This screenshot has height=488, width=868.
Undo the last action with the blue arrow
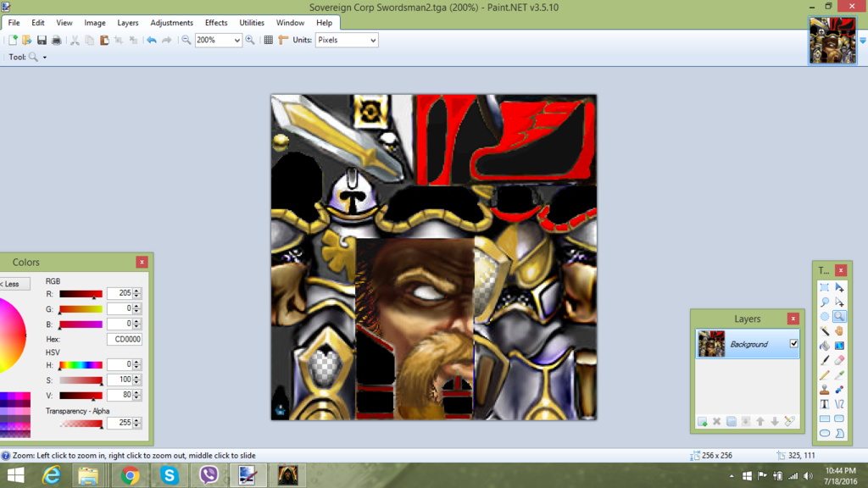tap(151, 40)
